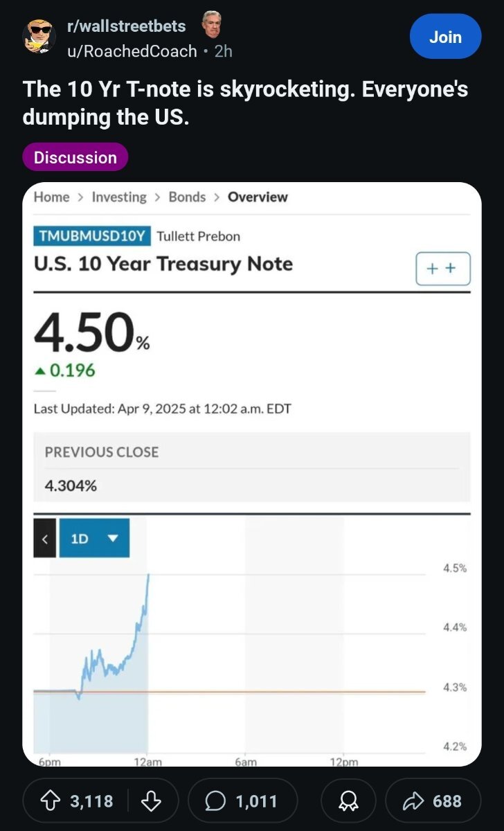Open the 1D timeframe dropdown

[x=94, y=538]
